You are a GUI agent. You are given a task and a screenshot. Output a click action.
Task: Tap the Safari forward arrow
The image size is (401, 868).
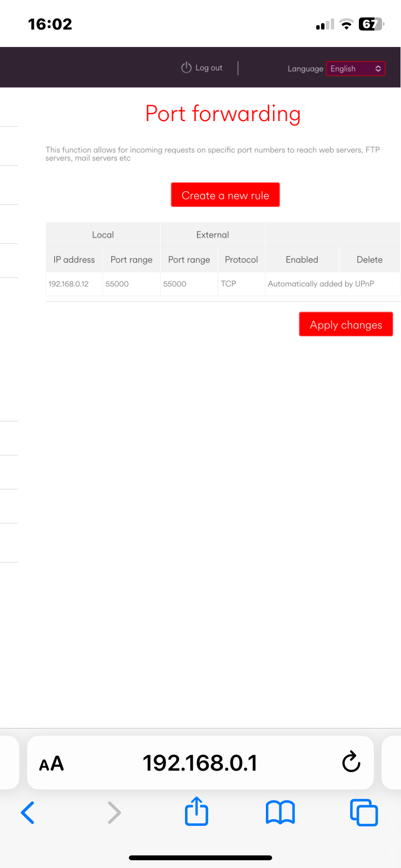tap(114, 812)
